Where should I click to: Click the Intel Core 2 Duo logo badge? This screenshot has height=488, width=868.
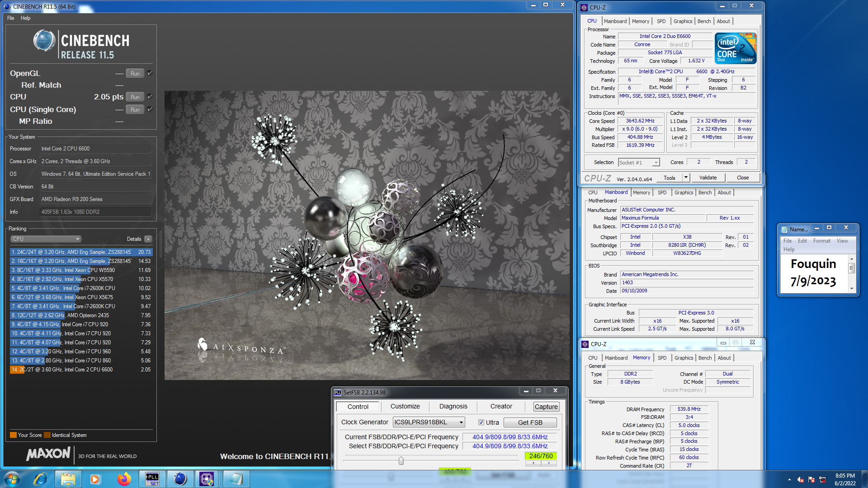coord(736,48)
